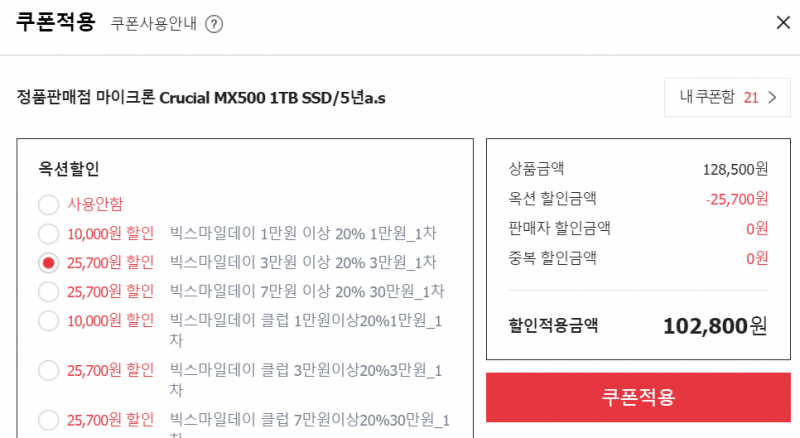Image resolution: width=800 pixels, height=438 pixels.
Task: Pick the 빅스마일데이 7만원 이상 20% 30만원_1차 coupon
Action: click(x=48, y=292)
